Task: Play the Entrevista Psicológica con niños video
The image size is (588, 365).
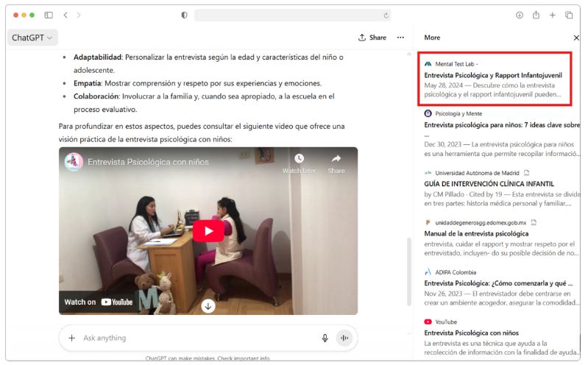Action: (x=208, y=231)
